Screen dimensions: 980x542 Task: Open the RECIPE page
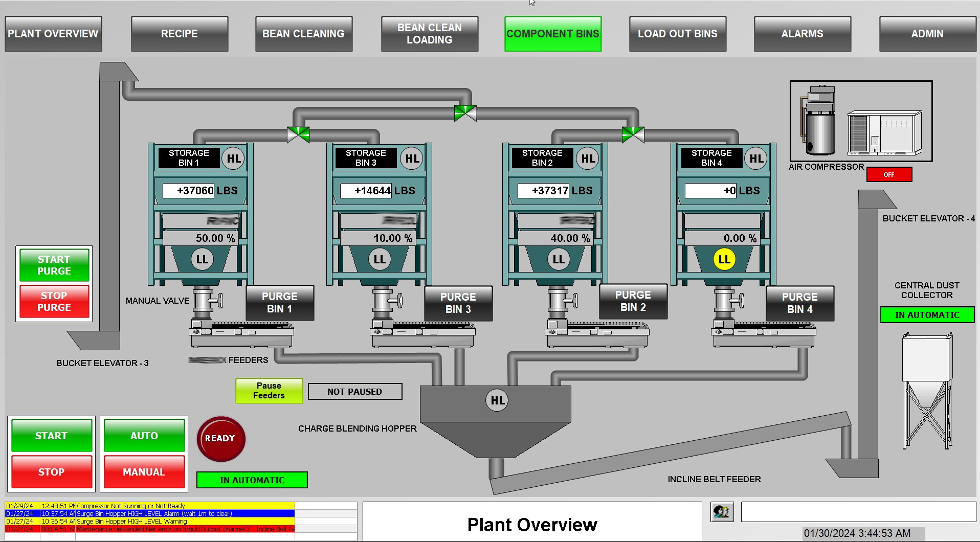pos(179,34)
